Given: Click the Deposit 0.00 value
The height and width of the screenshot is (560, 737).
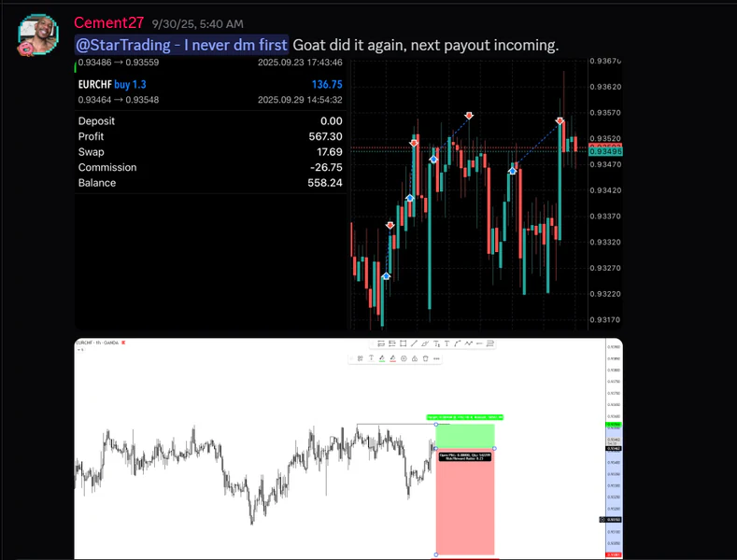Looking at the screenshot, I should pos(332,120).
